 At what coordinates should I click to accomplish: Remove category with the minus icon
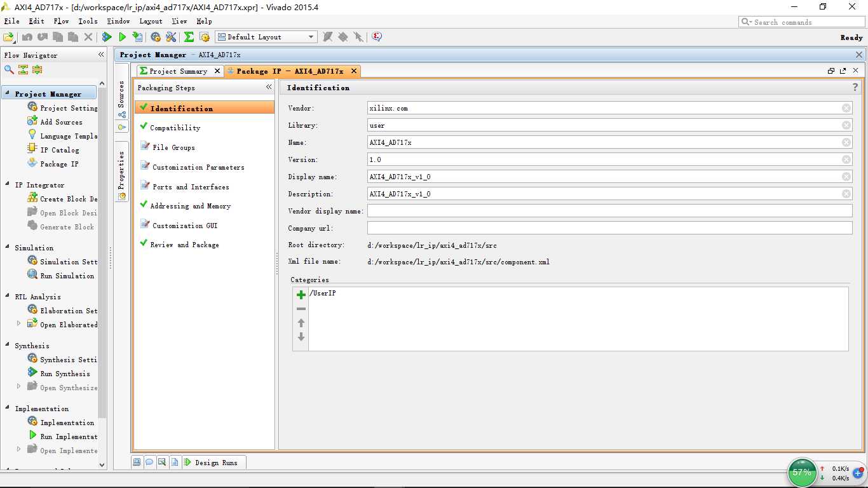301,309
